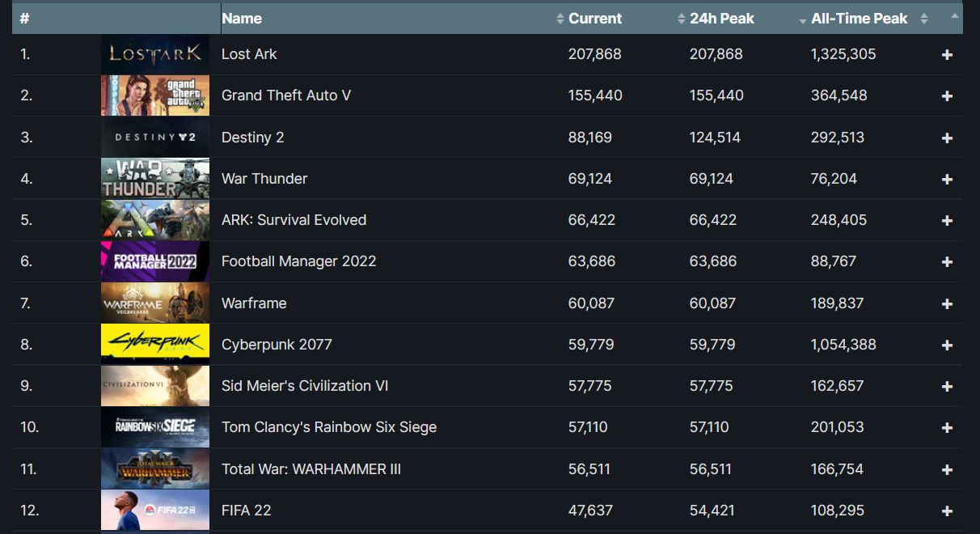The image size is (980, 534).
Task: Click the Lost Ark logo thumbnail
Action: pos(155,54)
